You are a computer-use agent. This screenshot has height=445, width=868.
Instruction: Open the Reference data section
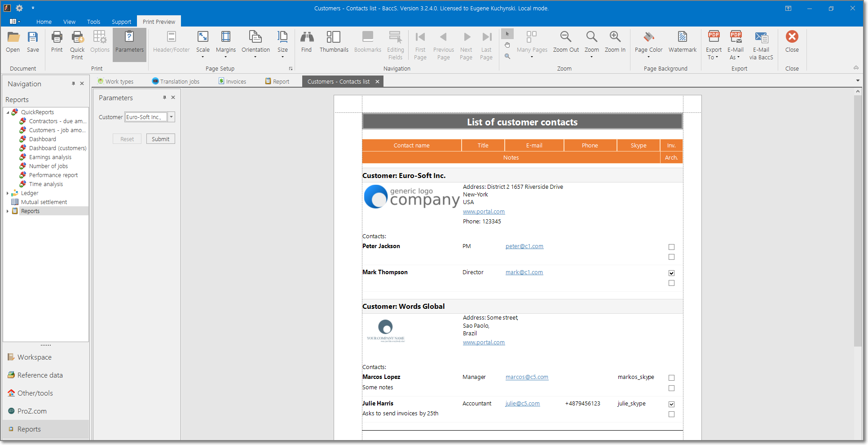[x=40, y=375]
